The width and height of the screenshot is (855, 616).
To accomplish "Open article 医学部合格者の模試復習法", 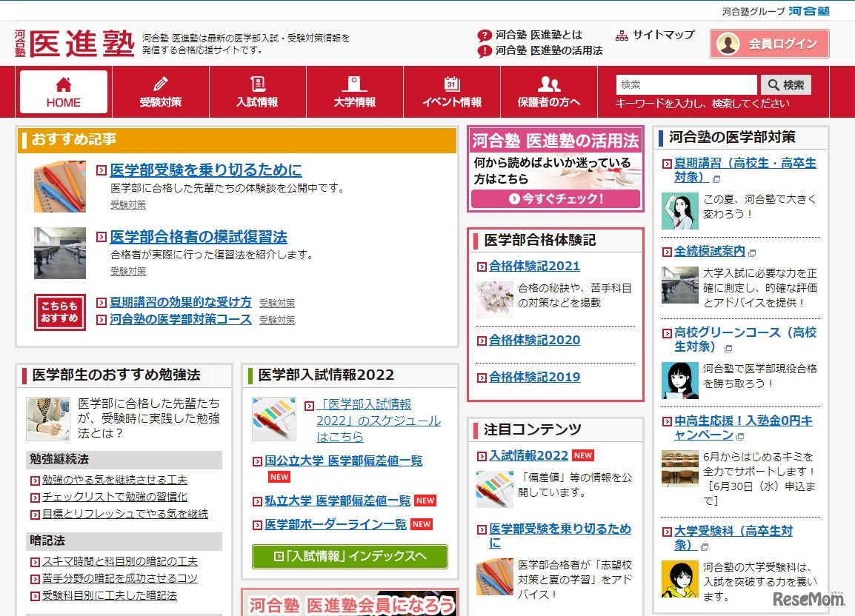I will (199, 237).
